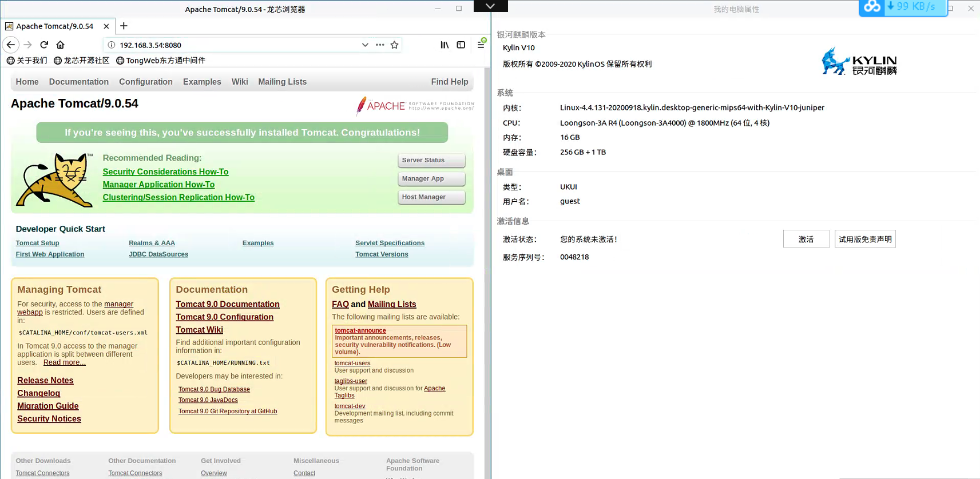
Task: Open the Tomcat Versions link
Action: 382,254
